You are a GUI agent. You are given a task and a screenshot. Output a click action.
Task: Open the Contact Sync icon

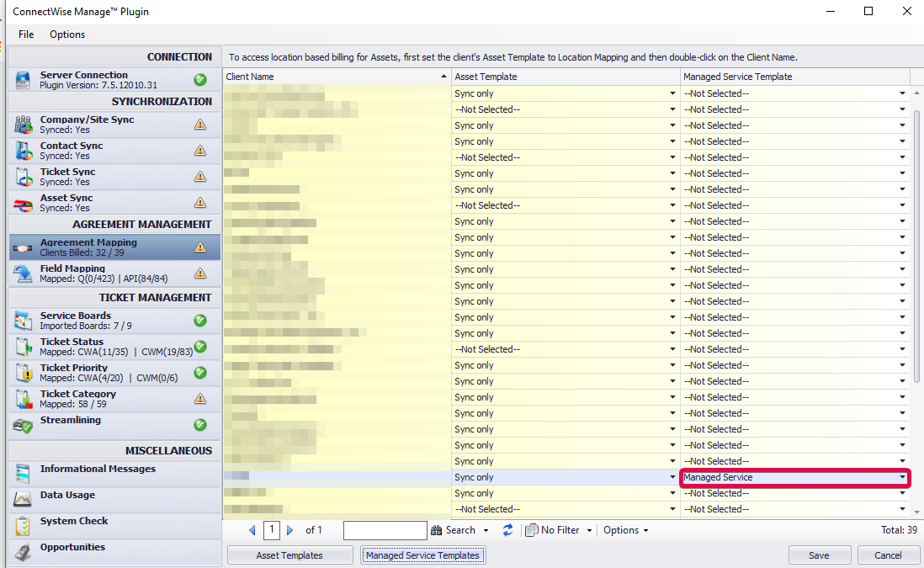[x=23, y=151]
